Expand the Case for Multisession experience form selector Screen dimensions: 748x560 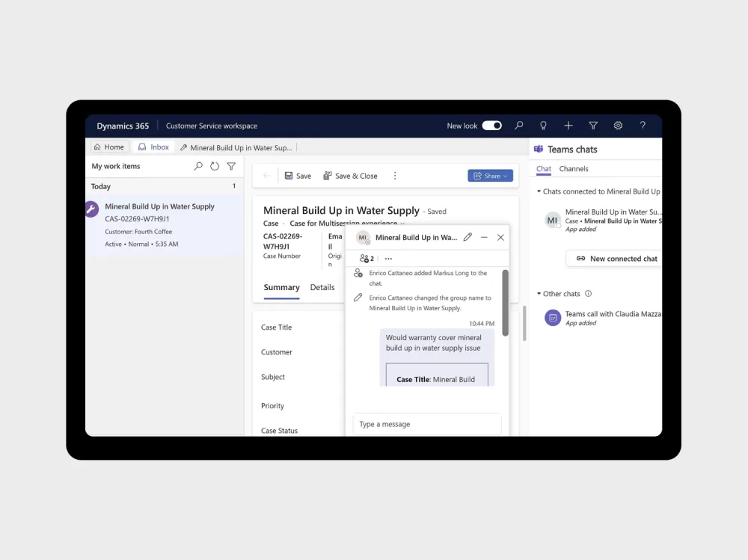point(347,224)
